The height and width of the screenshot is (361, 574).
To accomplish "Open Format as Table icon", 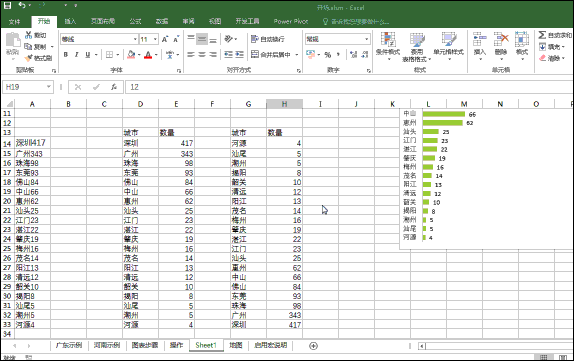I will point(417,40).
